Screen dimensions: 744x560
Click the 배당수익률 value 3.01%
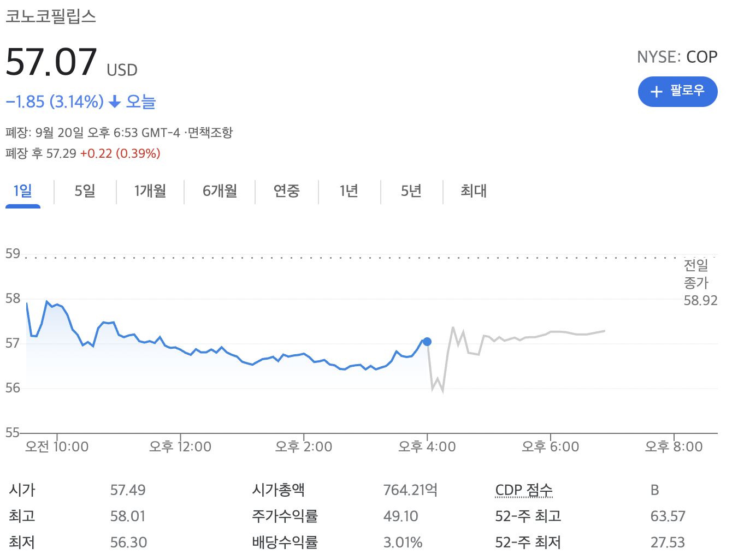tap(403, 543)
